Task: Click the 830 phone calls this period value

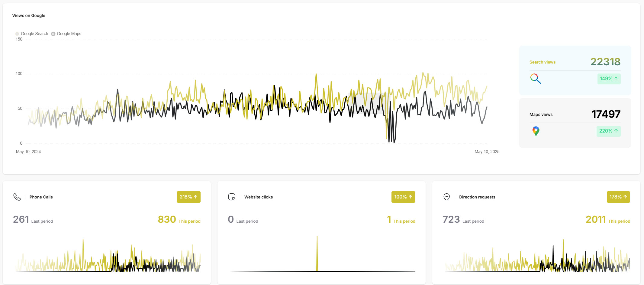Action: [x=167, y=219]
